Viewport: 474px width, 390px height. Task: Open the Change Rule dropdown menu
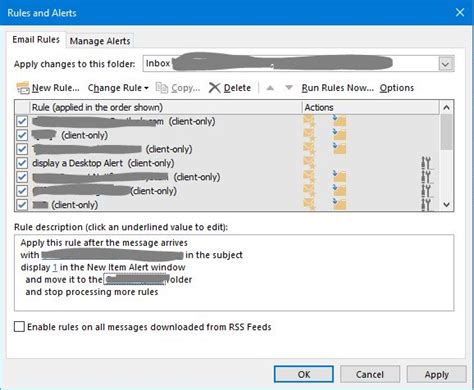click(x=118, y=88)
